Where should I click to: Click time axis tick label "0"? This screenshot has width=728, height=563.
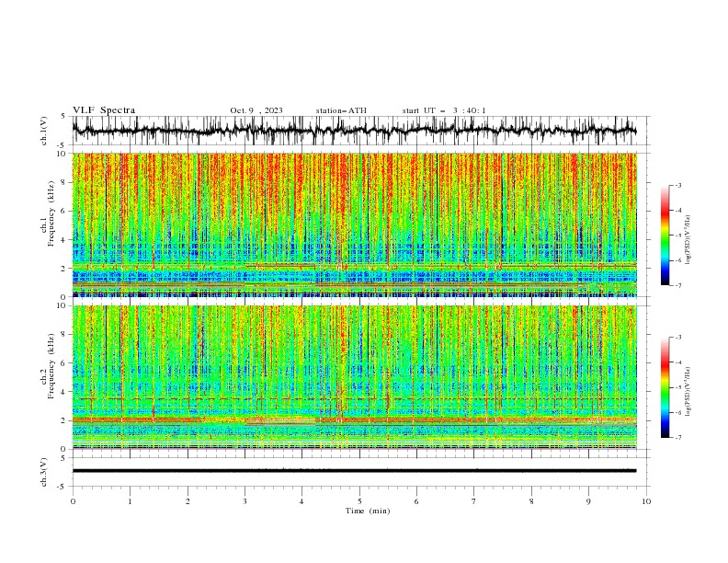pyautogui.click(x=73, y=501)
